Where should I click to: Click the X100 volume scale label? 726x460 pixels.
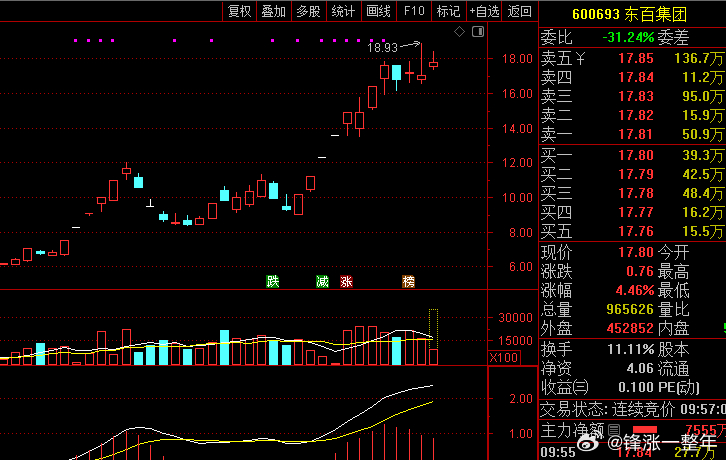click(504, 358)
